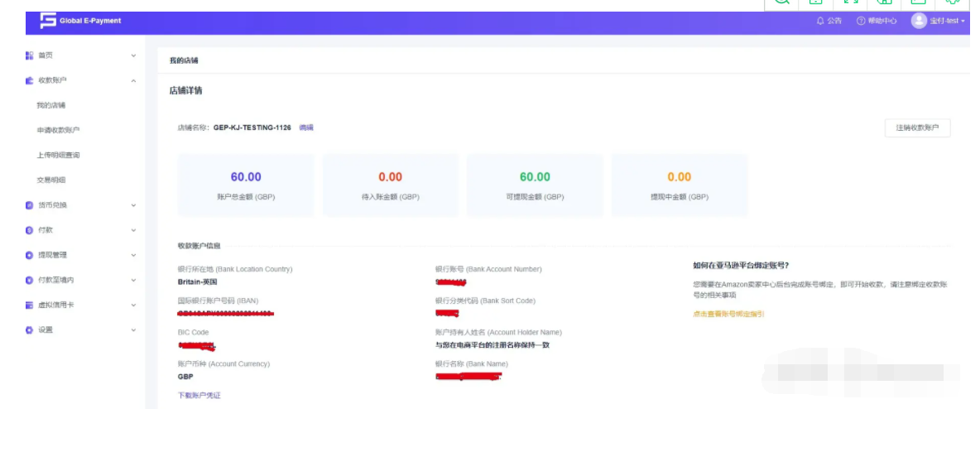Click the 待入账金额 (GBP) 0.00 card
The image size is (980, 457).
click(x=391, y=185)
